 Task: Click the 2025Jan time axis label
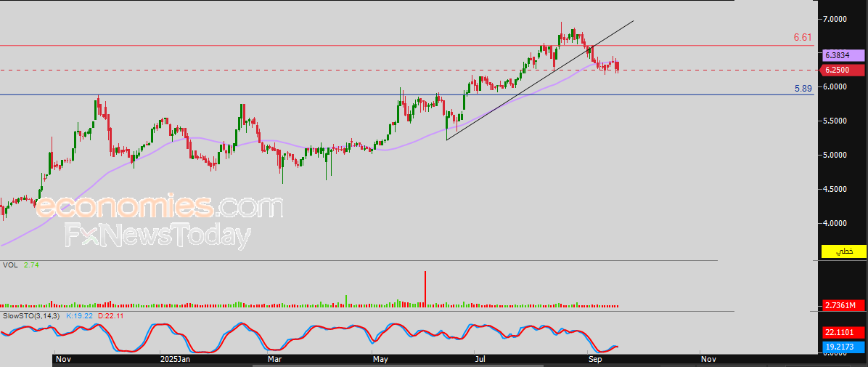tap(176, 360)
